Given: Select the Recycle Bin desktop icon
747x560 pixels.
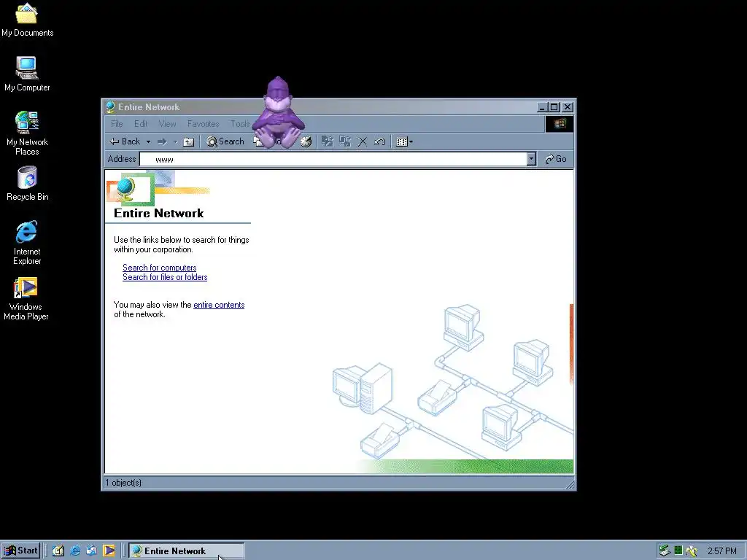Looking at the screenshot, I should (27, 183).
